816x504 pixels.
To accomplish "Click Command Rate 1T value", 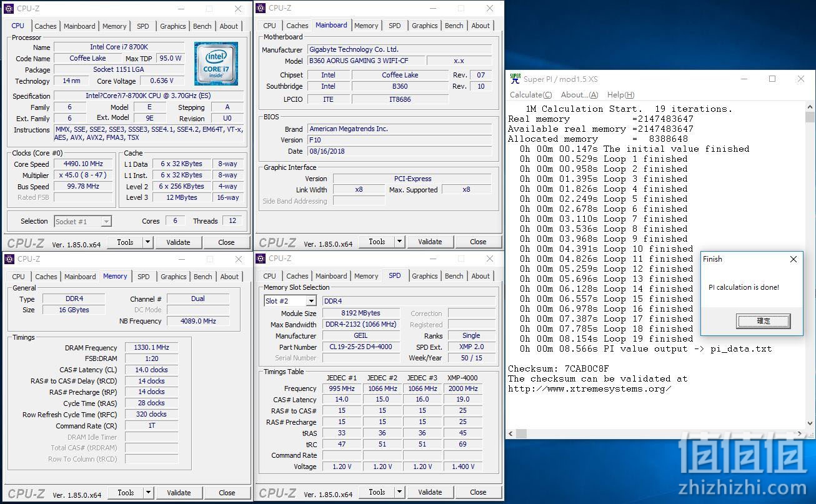I will pos(151,426).
